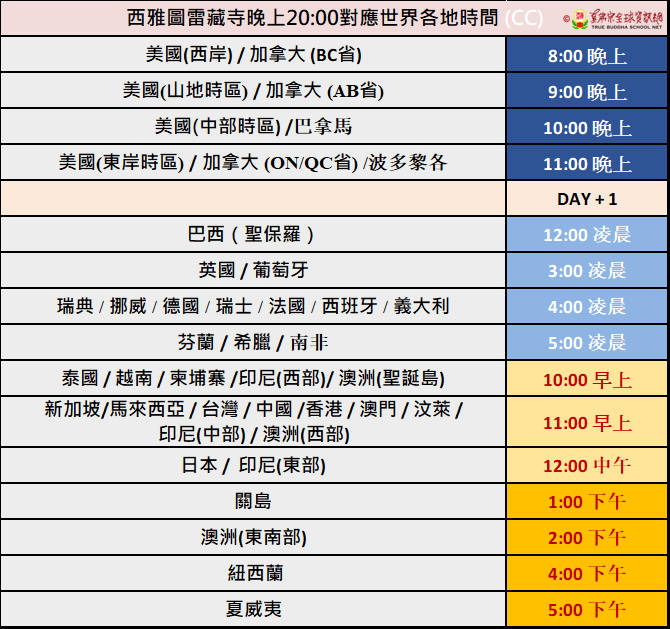670x629 pixels.
Task: Click the 4:00 下午 time cell
Action: click(587, 574)
